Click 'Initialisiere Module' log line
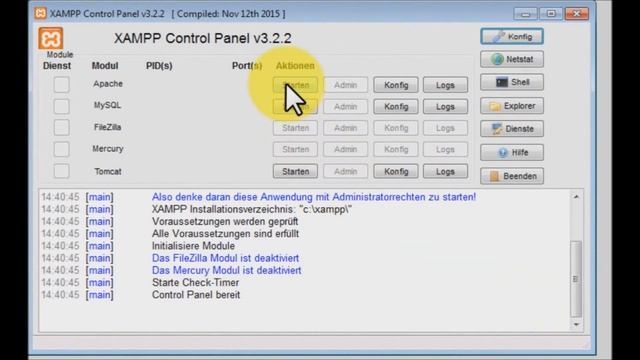 [x=193, y=246]
